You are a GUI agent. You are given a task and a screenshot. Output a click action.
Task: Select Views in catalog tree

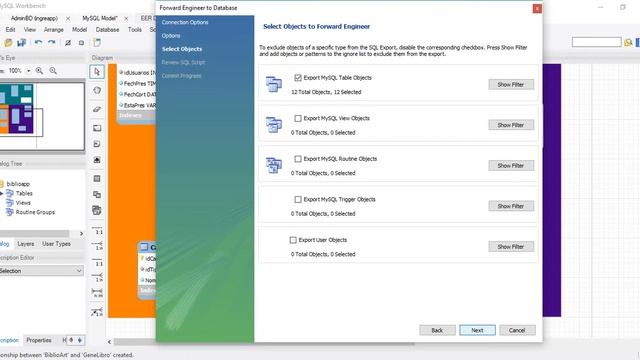click(x=23, y=203)
